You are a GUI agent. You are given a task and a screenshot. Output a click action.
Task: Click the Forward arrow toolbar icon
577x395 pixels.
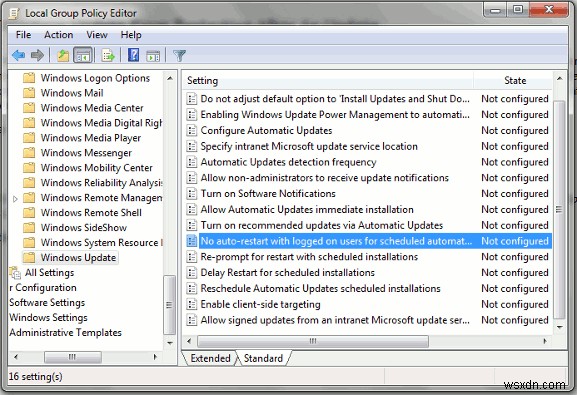(x=37, y=56)
